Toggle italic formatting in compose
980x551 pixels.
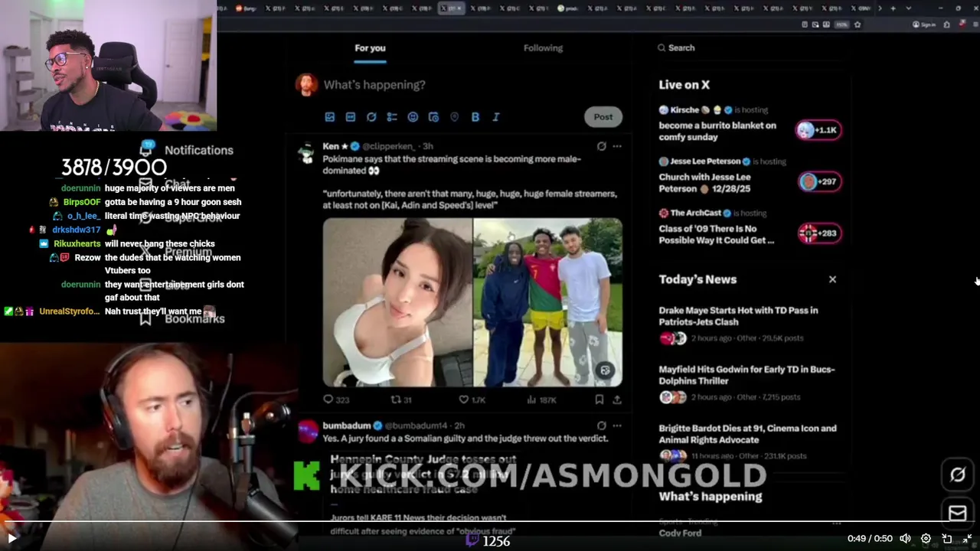click(496, 117)
